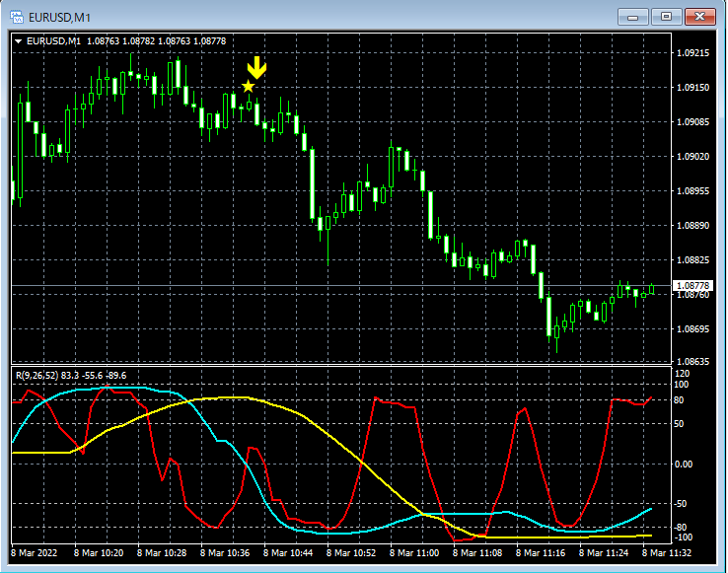Click price scale value 1.09215

(x=692, y=53)
